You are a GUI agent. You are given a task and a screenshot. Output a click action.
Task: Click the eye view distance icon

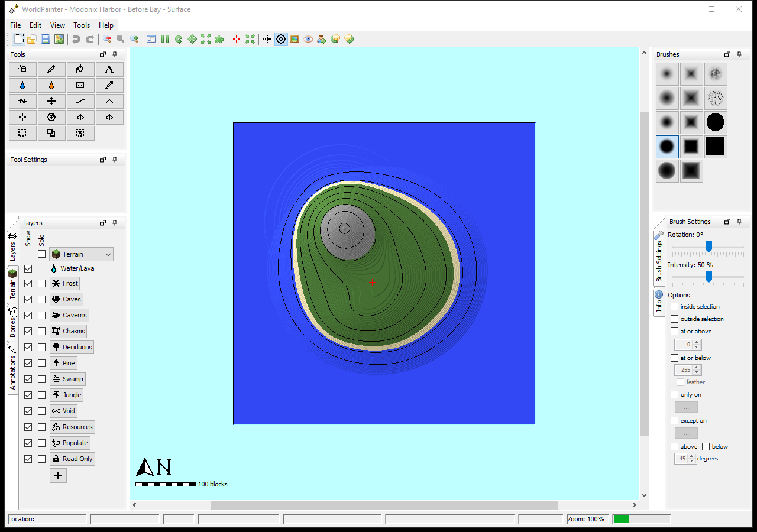point(308,39)
